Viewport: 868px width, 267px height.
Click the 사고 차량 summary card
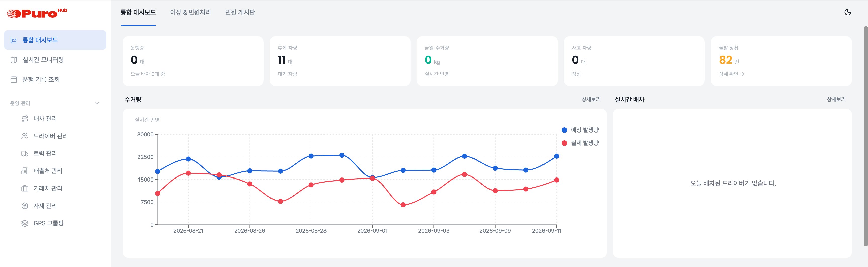click(x=634, y=61)
